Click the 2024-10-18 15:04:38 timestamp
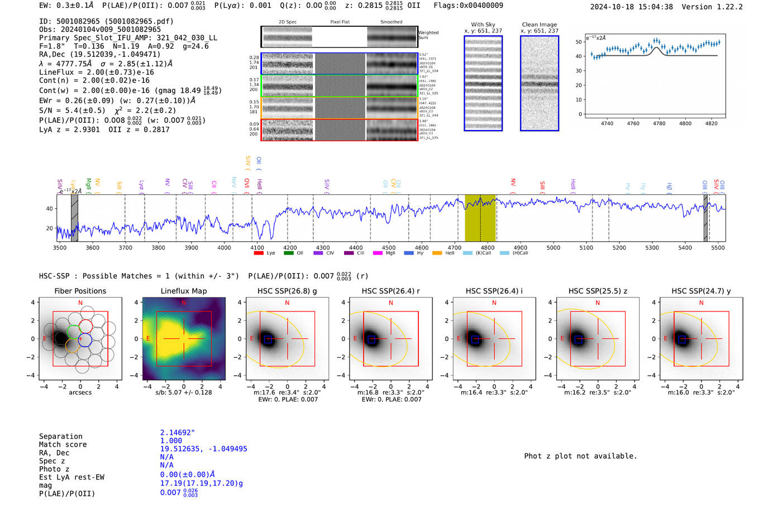This screenshot has width=782, height=532. 631,7
